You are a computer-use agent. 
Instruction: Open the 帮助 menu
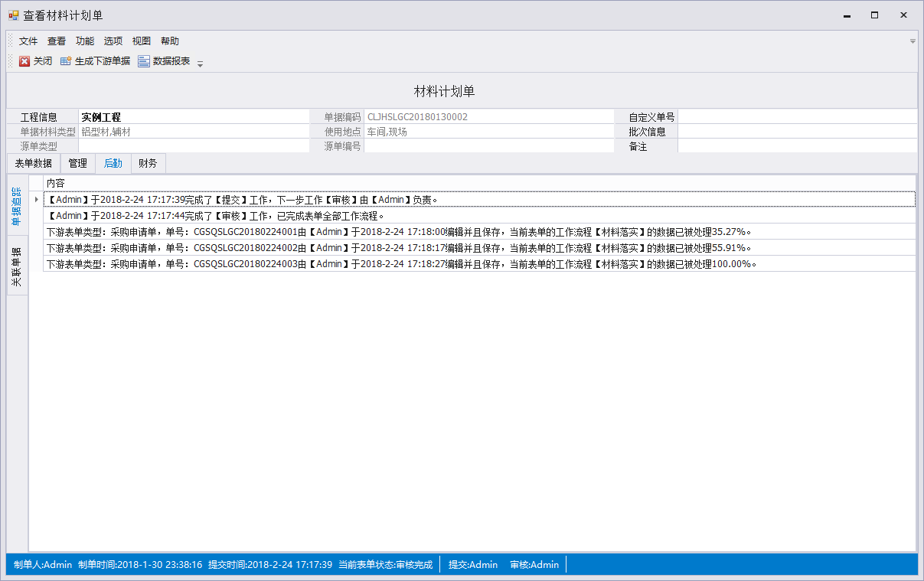click(170, 41)
